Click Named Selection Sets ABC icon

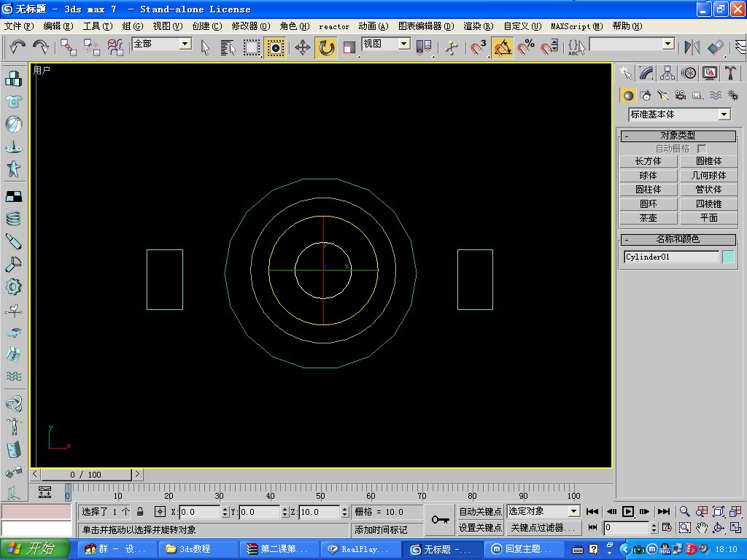(576, 47)
